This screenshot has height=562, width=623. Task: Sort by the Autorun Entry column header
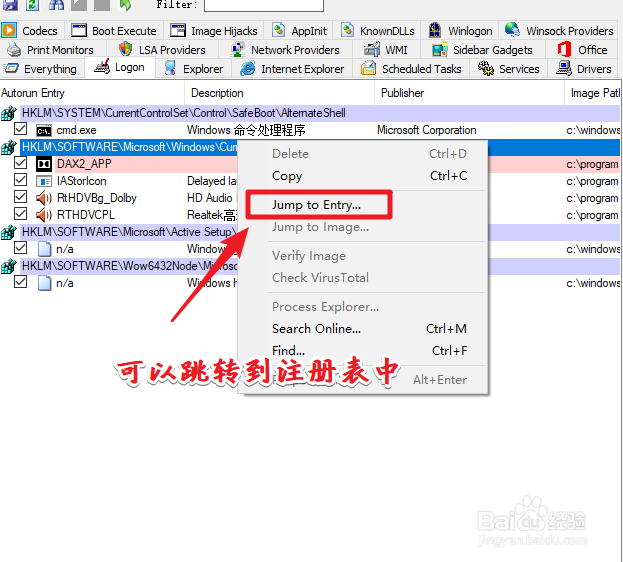(x=92, y=93)
